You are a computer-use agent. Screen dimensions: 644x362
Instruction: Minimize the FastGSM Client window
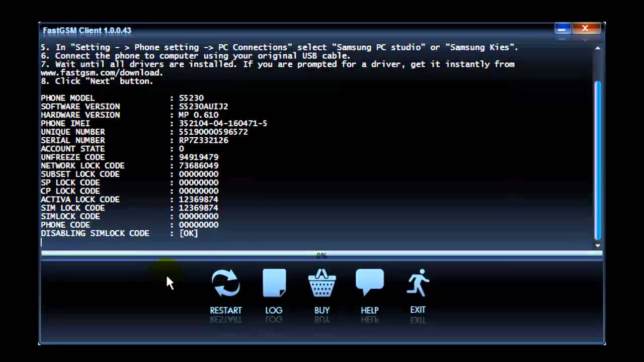[562, 29]
